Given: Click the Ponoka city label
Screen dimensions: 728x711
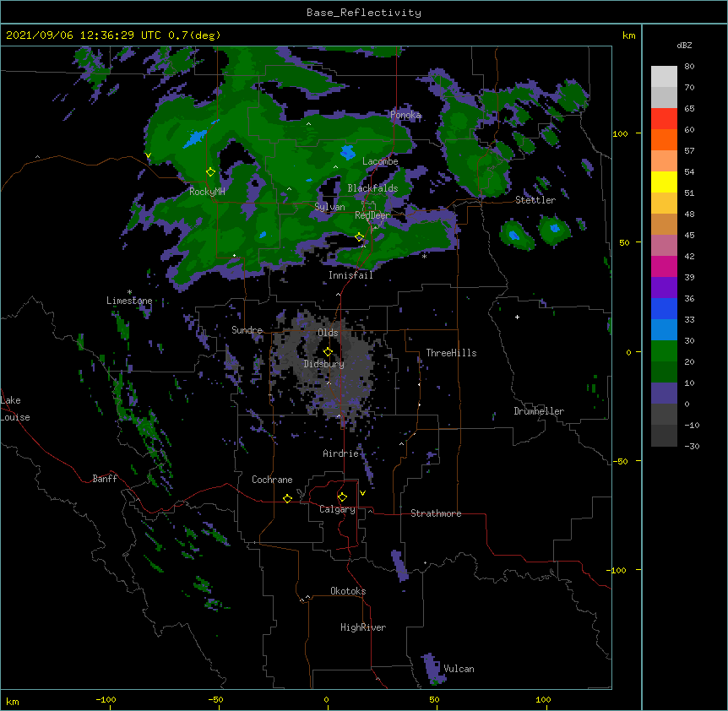Looking at the screenshot, I should [405, 115].
